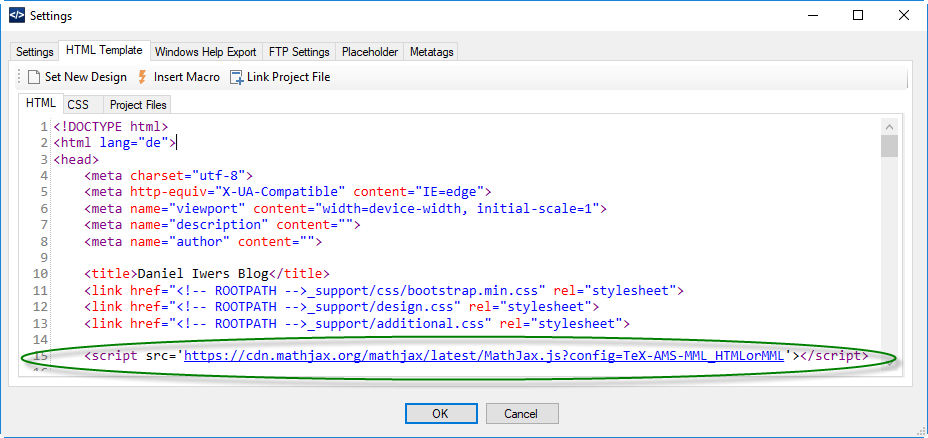928x438 pixels.
Task: Click the meta charset utf-8 line
Action: (169, 176)
